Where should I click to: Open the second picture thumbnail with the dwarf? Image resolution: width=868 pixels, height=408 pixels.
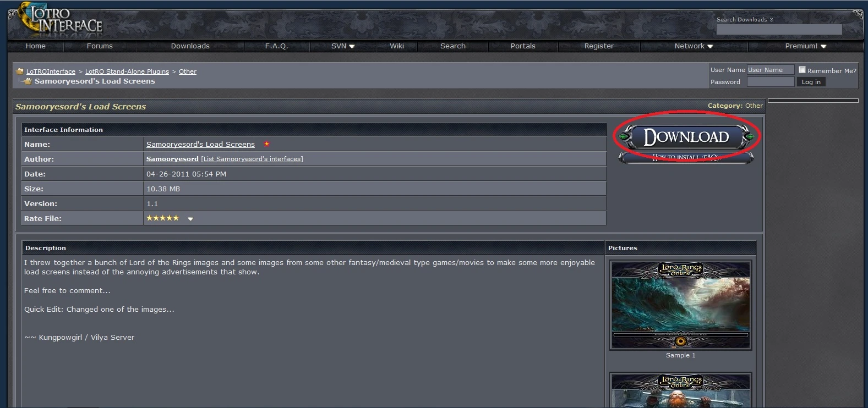point(680,390)
